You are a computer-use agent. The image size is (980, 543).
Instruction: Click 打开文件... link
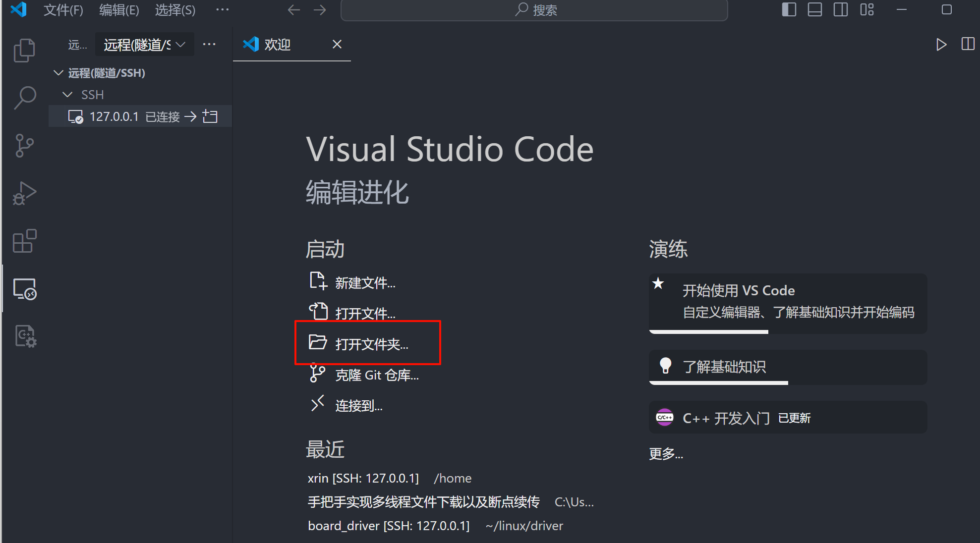tap(365, 314)
